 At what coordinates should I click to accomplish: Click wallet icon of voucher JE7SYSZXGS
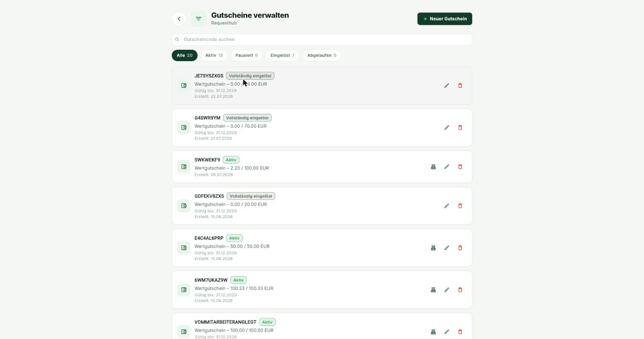tap(184, 86)
